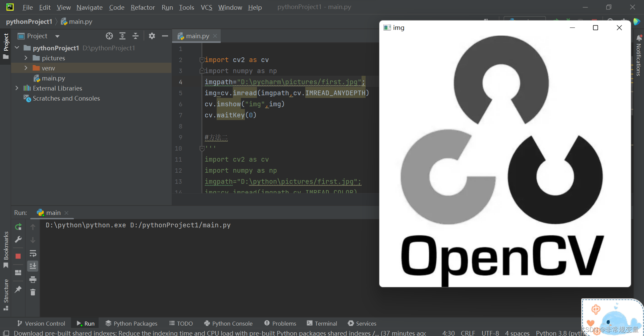Open the Edit menu

click(x=45, y=7)
